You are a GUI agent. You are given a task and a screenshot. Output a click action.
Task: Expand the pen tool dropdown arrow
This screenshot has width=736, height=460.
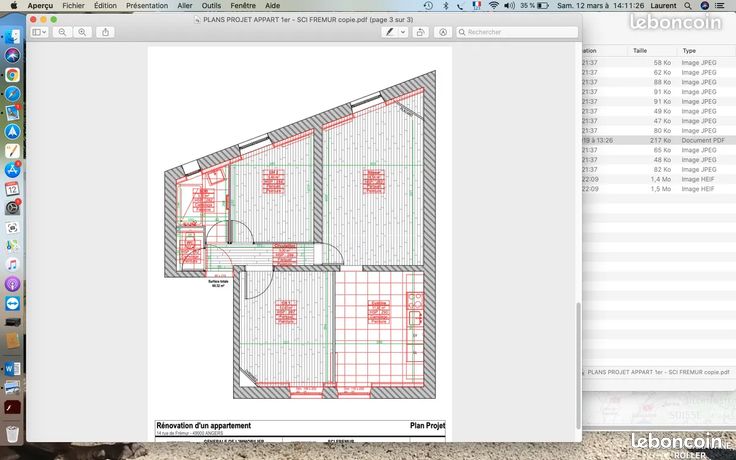click(x=403, y=32)
